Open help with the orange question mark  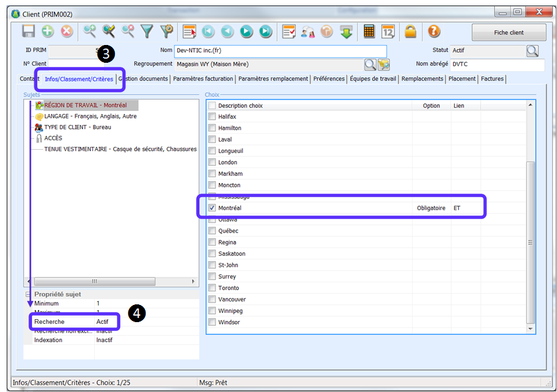pyautogui.click(x=434, y=32)
